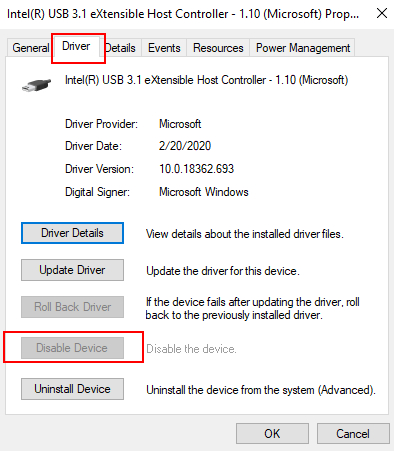
Task: Switch to Power Management tab
Action: point(303,48)
